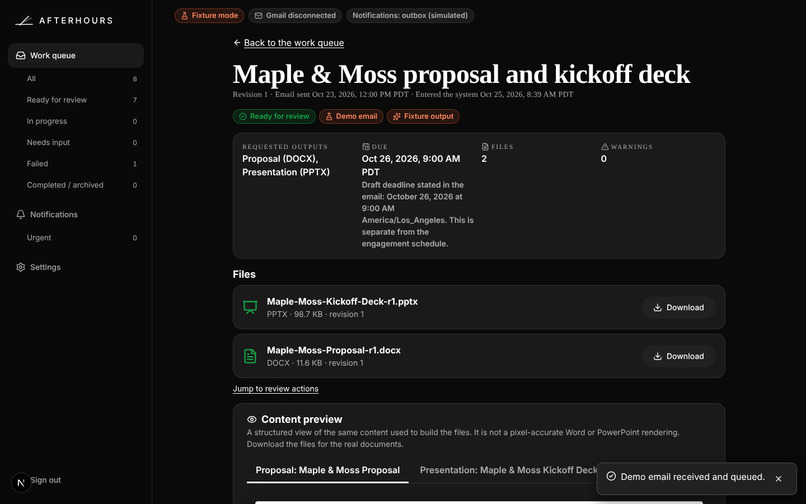Click the round N avatar badge
Viewport: 806px width, 504px height.
(21, 482)
